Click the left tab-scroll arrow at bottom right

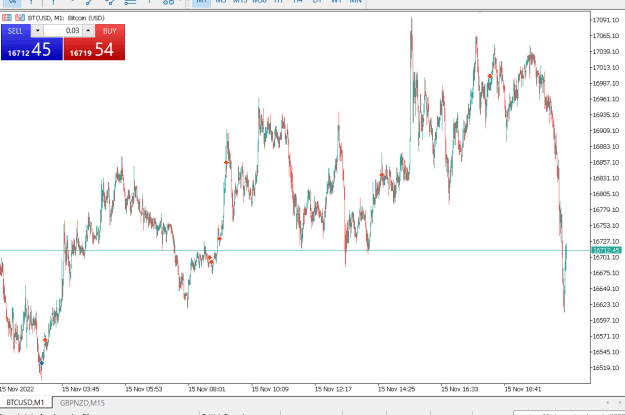click(607, 403)
